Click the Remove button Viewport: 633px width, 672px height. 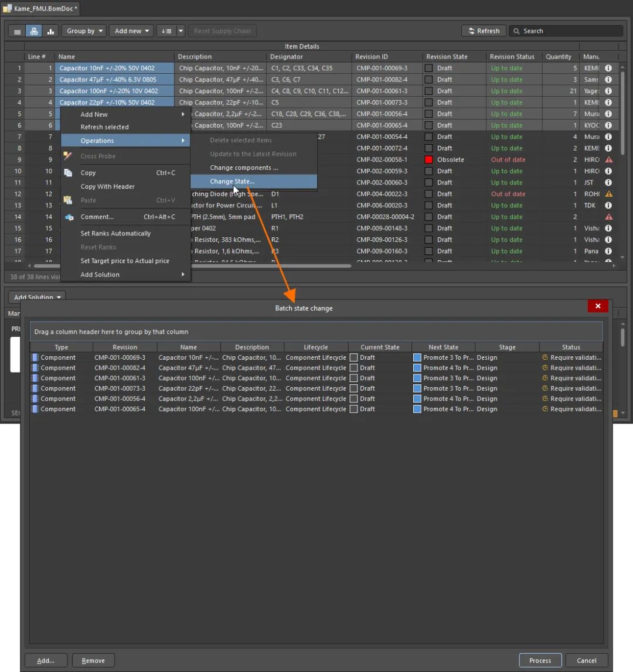coord(93,660)
